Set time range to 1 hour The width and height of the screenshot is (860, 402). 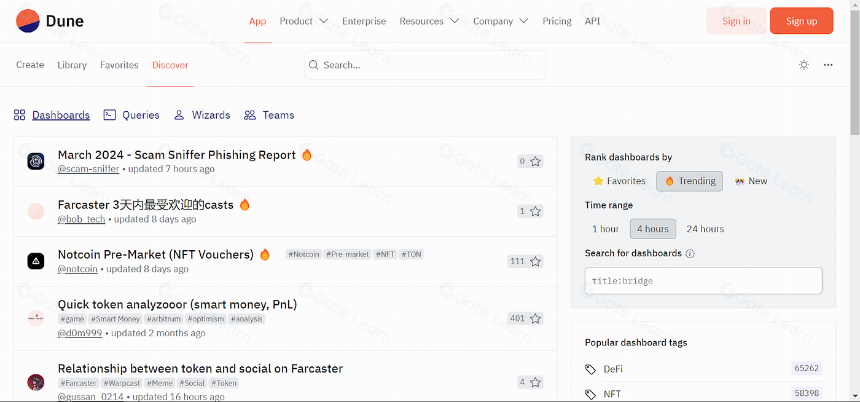point(606,229)
